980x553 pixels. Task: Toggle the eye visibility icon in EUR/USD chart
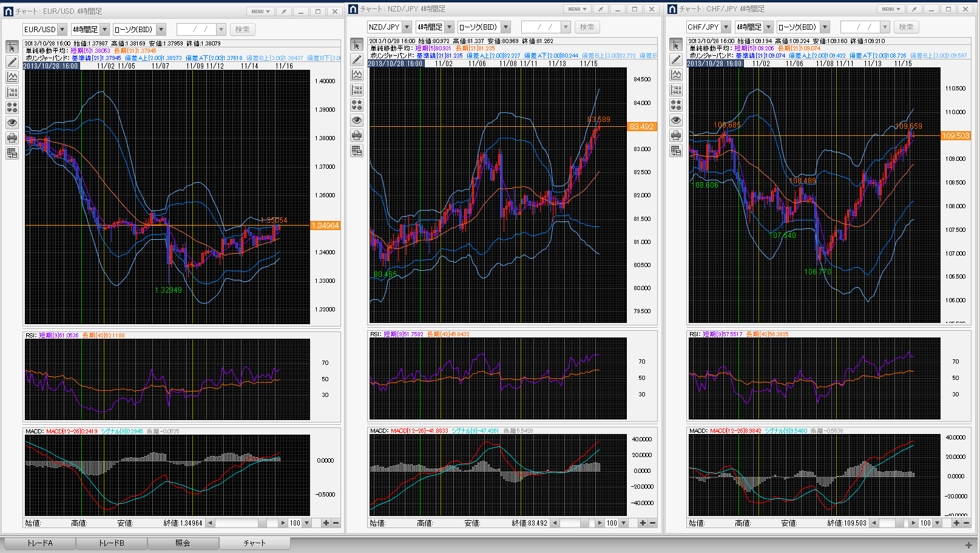tap(12, 123)
